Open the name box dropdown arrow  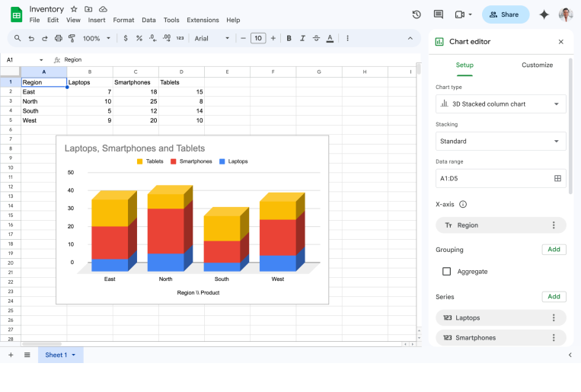point(41,60)
